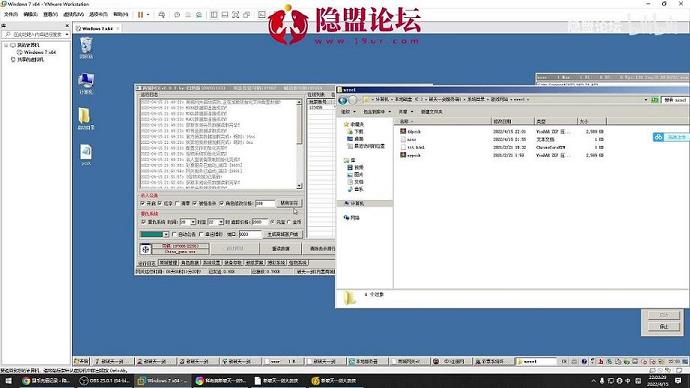Enable the 自动公告 checkbox
This screenshot has height=388, width=690.
[174, 234]
